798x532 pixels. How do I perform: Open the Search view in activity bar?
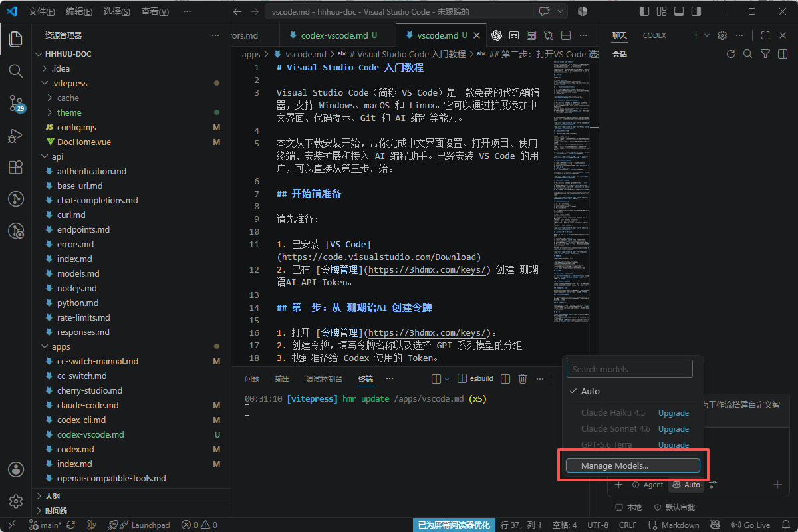(x=15, y=70)
